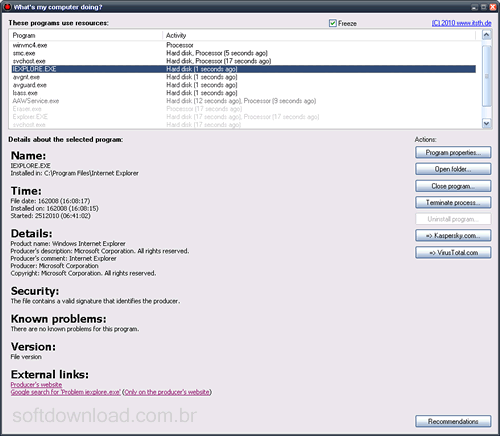Open Program properties
The image size is (500, 436).
453,153
